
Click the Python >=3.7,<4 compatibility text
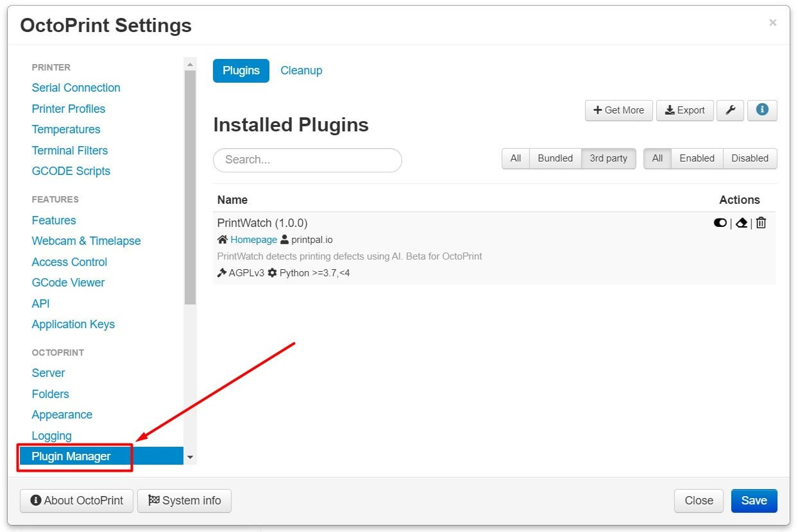[x=314, y=273]
